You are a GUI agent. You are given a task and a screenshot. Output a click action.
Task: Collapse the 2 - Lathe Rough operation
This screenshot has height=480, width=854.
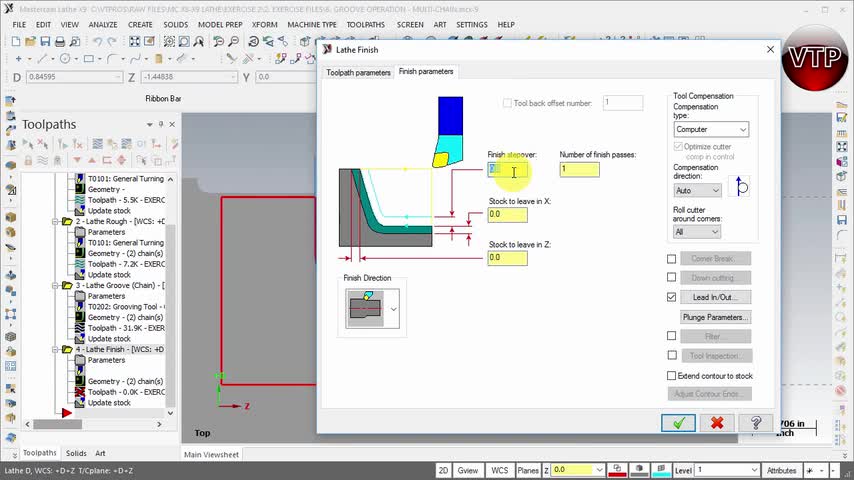point(56,222)
